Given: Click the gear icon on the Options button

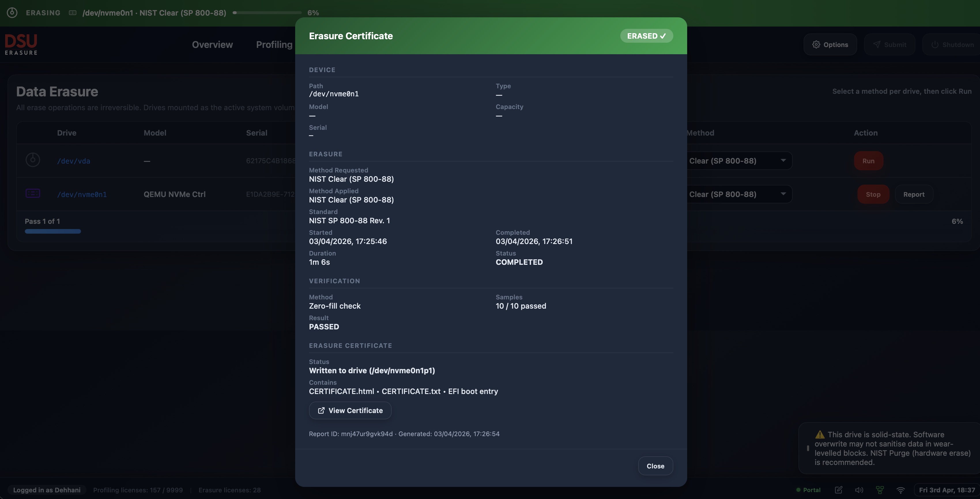Looking at the screenshot, I should (816, 44).
